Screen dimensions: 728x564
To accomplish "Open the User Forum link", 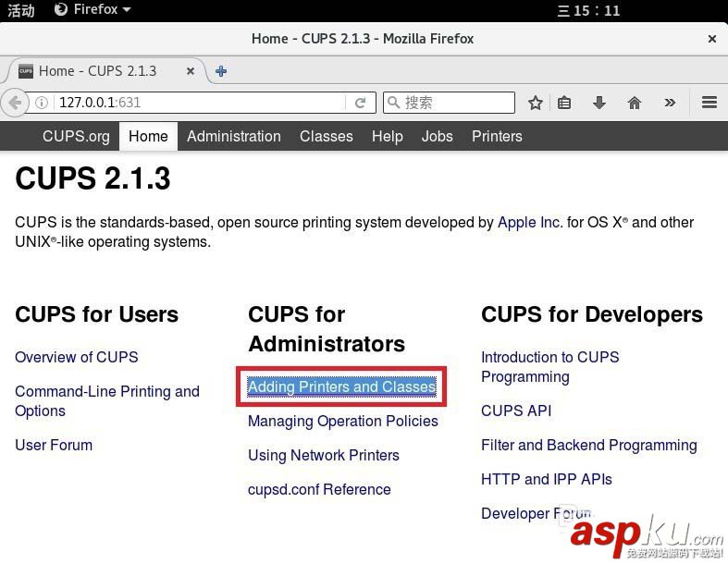I will click(54, 445).
